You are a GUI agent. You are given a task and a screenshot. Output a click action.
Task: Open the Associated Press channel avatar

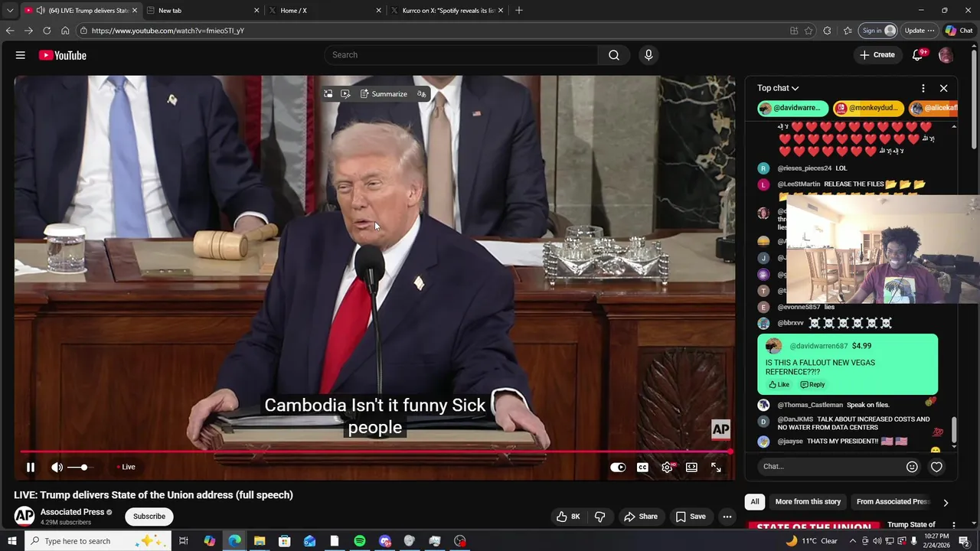24,516
